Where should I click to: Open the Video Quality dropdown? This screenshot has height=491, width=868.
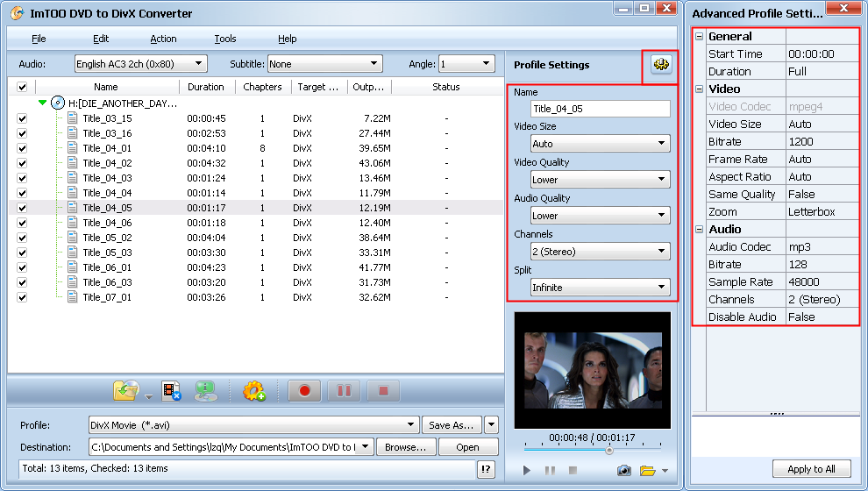pyautogui.click(x=600, y=180)
